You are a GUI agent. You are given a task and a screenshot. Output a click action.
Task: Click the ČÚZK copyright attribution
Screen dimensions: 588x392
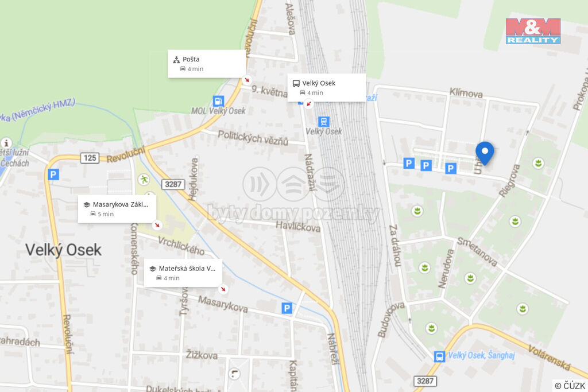[570, 386]
